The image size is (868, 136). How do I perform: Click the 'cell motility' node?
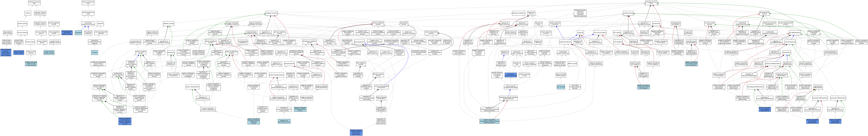point(617,33)
